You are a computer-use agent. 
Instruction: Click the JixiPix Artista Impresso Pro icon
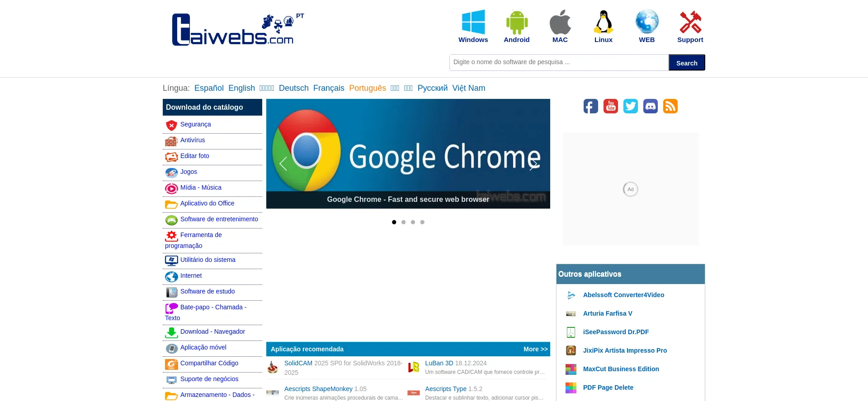tap(571, 350)
